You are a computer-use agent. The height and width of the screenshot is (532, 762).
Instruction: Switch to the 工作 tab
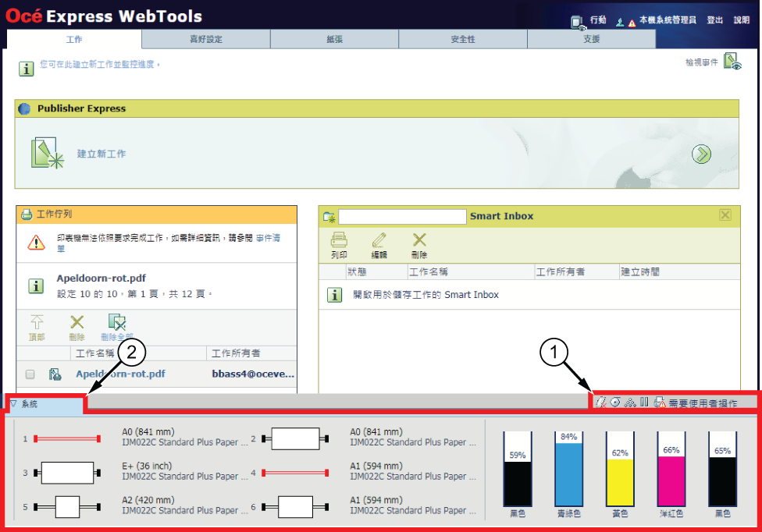pyautogui.click(x=74, y=39)
